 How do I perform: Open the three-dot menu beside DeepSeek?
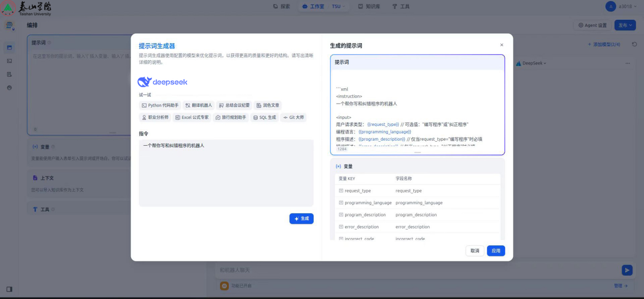tap(628, 63)
